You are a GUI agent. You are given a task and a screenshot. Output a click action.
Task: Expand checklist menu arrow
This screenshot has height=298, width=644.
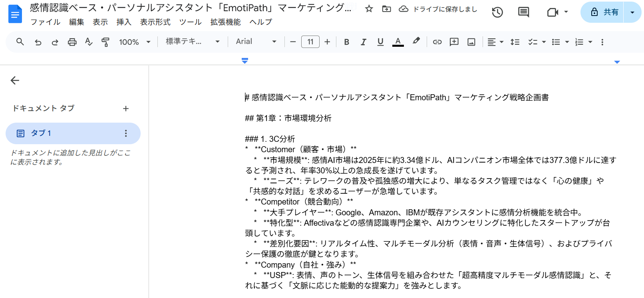[x=544, y=42]
